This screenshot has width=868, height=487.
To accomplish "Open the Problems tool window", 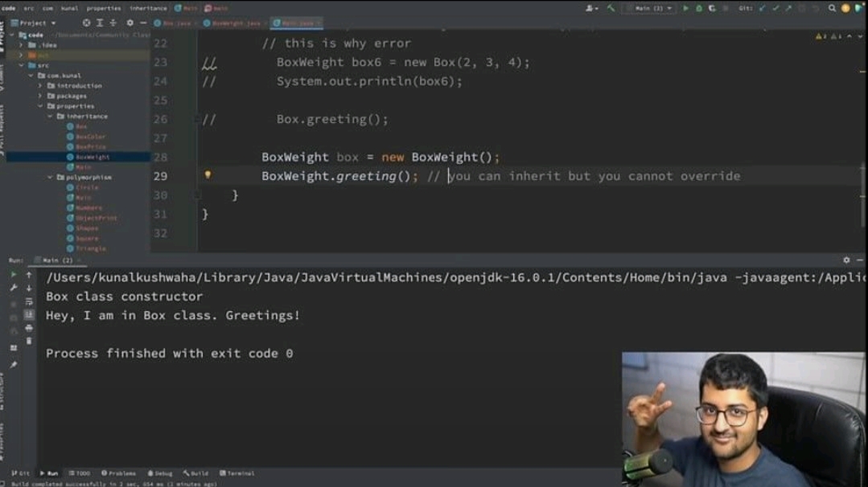I will point(117,473).
